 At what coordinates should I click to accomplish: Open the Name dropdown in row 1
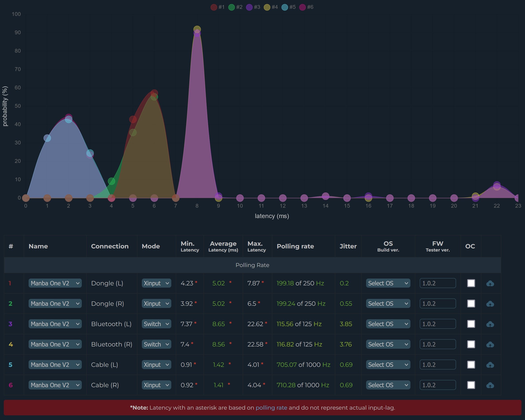tap(55, 283)
